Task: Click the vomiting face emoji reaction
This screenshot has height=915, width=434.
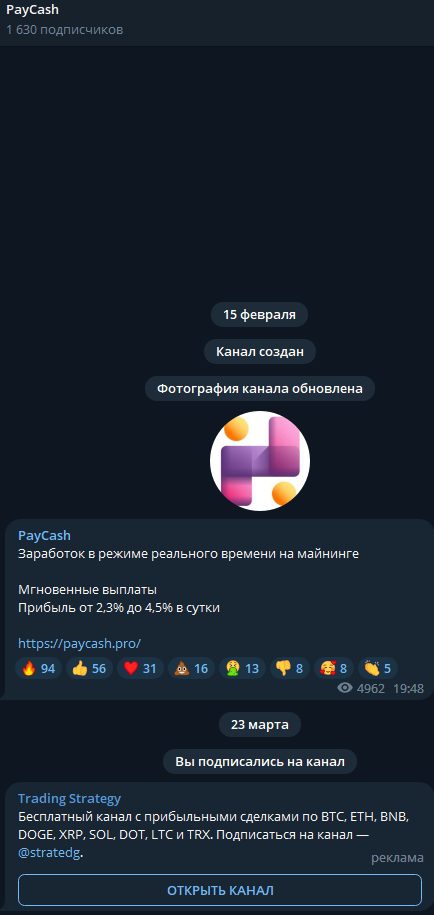Action: pos(242,668)
